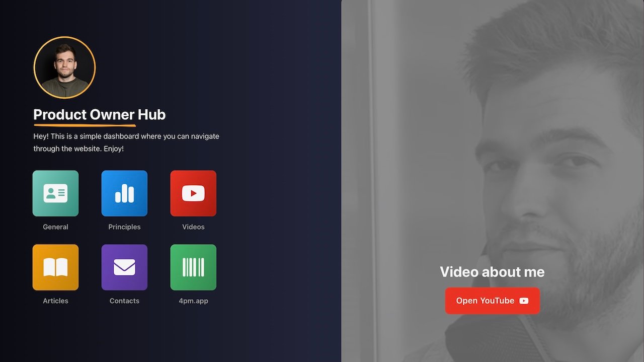Viewport: 644px width, 362px height.
Task: Click the "Product Owner Hub" heading
Action: click(99, 115)
